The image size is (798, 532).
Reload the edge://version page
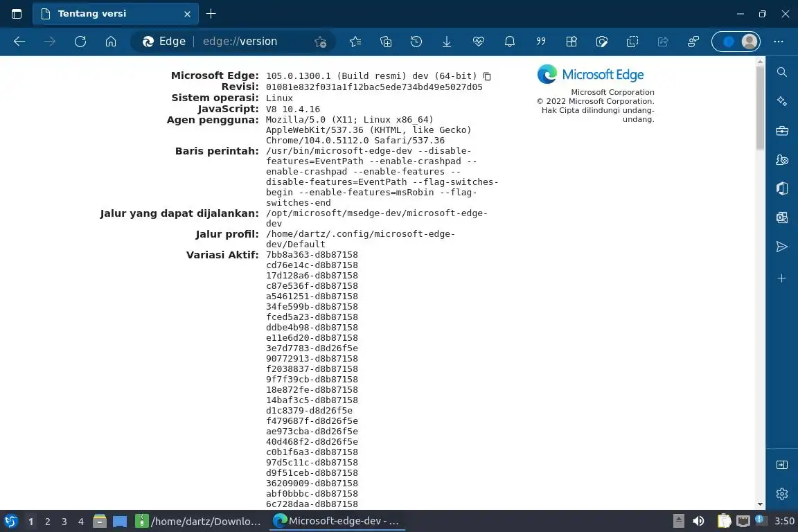80,42
